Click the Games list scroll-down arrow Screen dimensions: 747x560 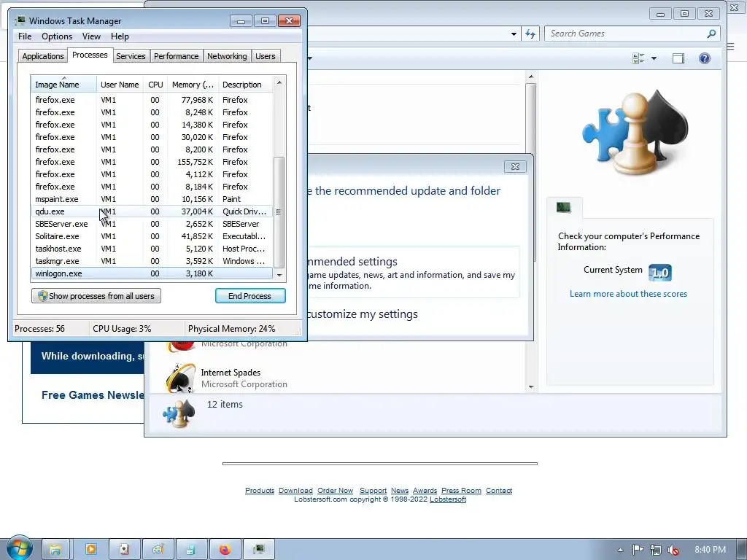(531, 386)
